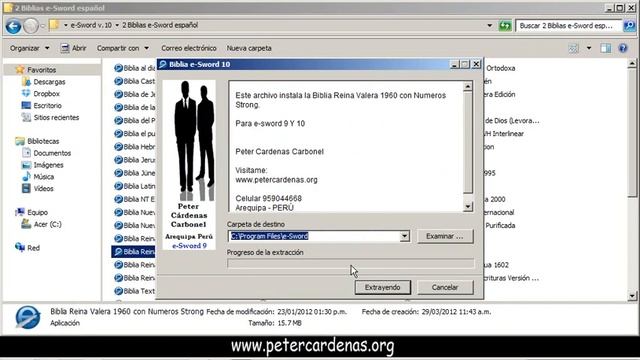Select the Biblia Hebr file icon
640x360 pixels.
pos(119,147)
